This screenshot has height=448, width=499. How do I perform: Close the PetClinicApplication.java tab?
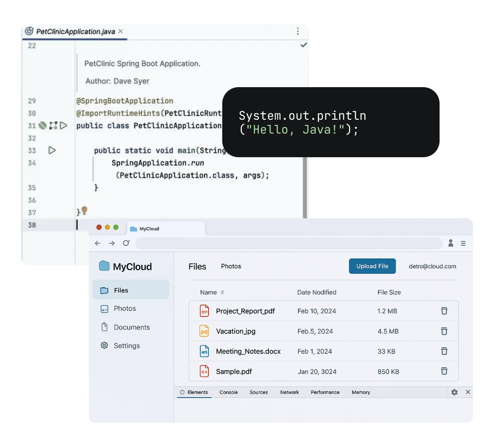coord(120,31)
